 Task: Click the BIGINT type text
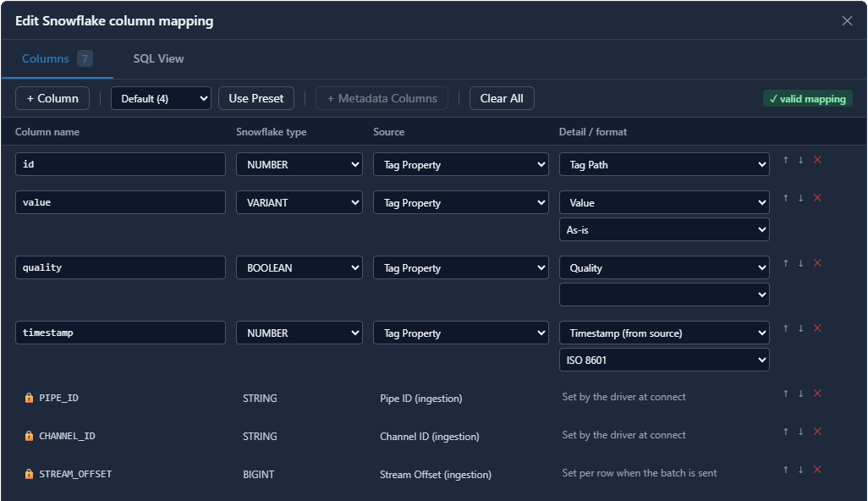(x=259, y=475)
